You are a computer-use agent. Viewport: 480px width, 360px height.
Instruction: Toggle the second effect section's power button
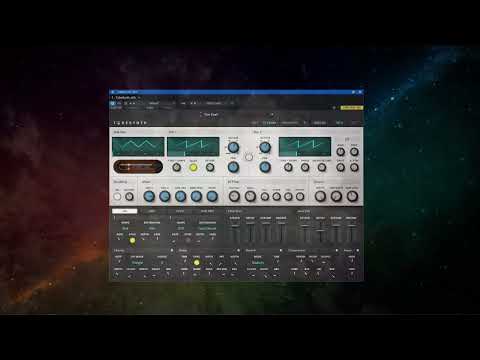point(238,250)
